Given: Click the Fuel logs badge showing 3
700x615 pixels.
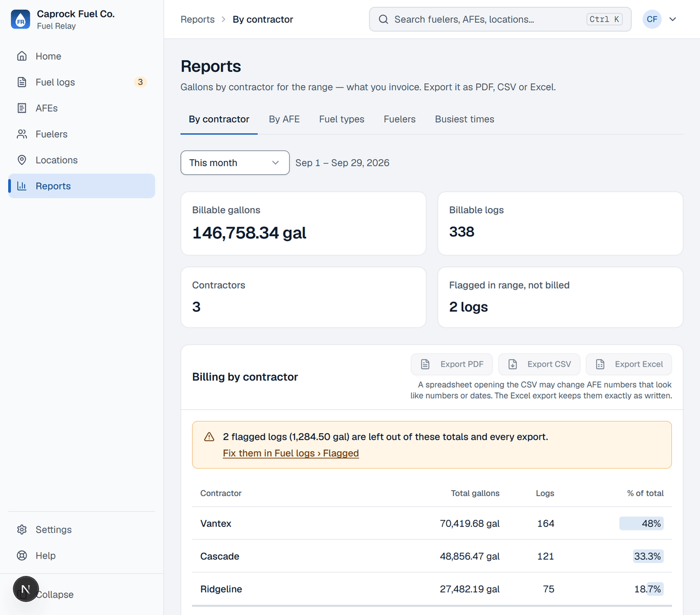Looking at the screenshot, I should click(140, 82).
